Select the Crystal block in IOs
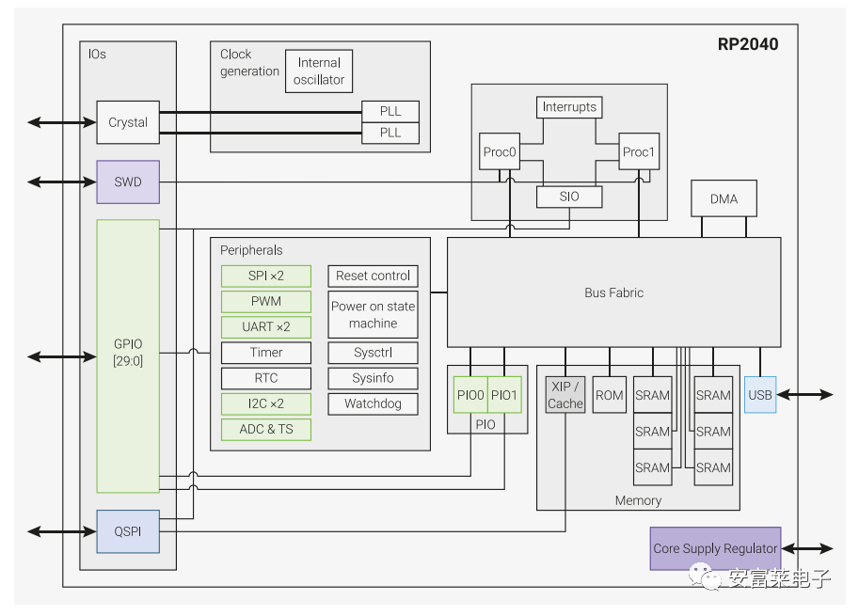Viewport: 859px width, 616px height. coord(127,122)
